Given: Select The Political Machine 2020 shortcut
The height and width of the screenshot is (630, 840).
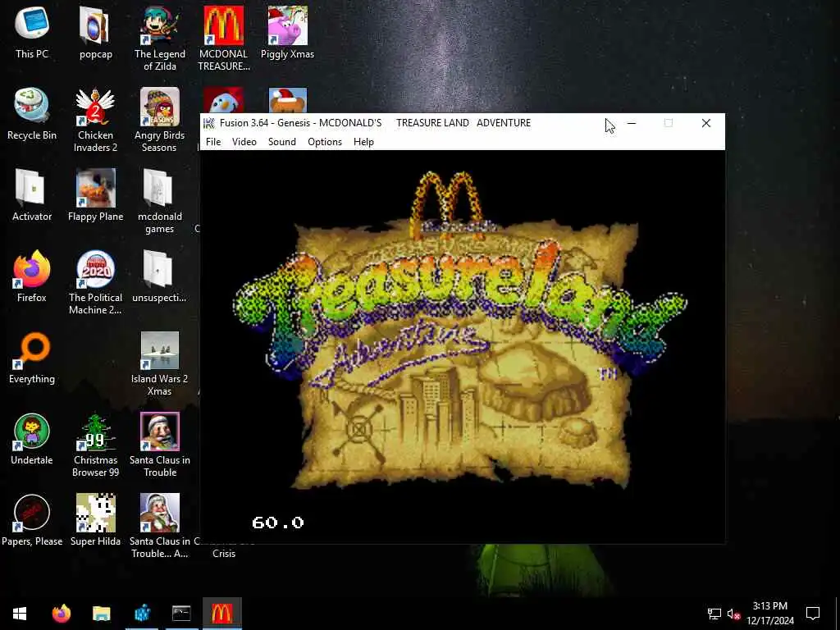Looking at the screenshot, I should point(95,283).
